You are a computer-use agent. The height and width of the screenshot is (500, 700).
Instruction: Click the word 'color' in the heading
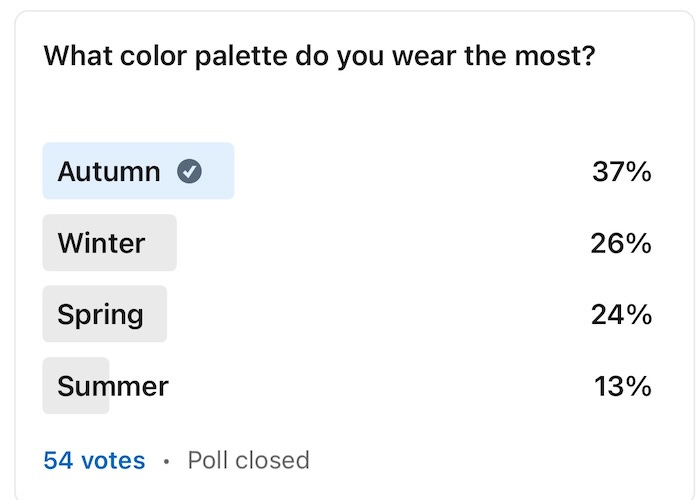pyautogui.click(x=154, y=56)
